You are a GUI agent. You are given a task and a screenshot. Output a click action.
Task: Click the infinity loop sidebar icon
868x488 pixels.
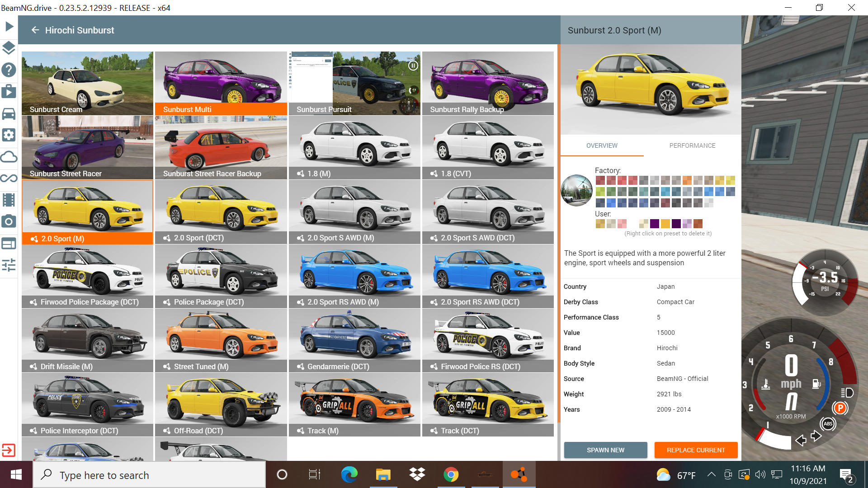[x=9, y=178]
